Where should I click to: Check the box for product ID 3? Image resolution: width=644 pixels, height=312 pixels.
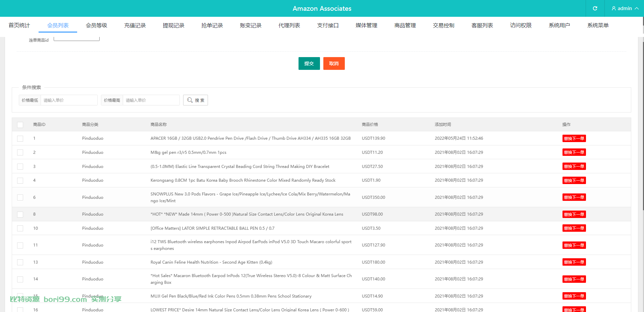point(20,167)
